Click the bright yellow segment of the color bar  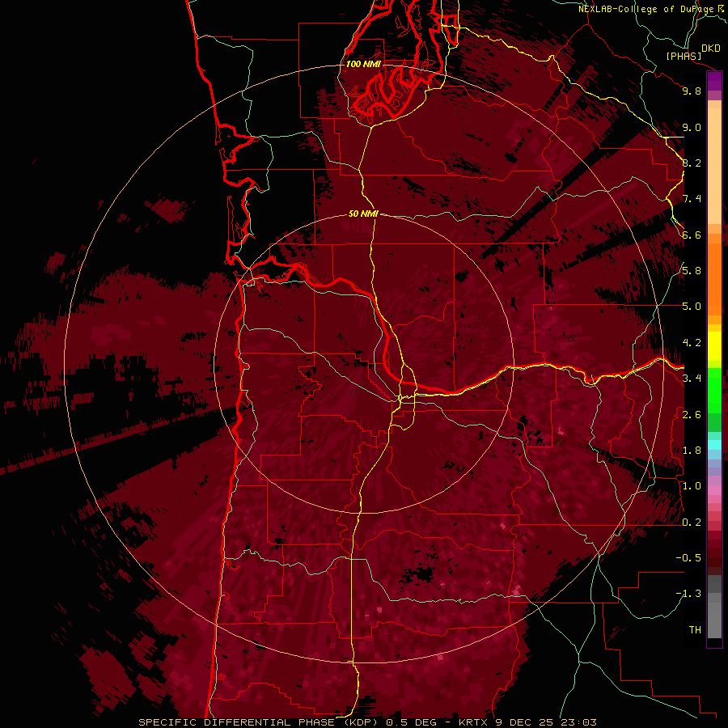(x=714, y=346)
